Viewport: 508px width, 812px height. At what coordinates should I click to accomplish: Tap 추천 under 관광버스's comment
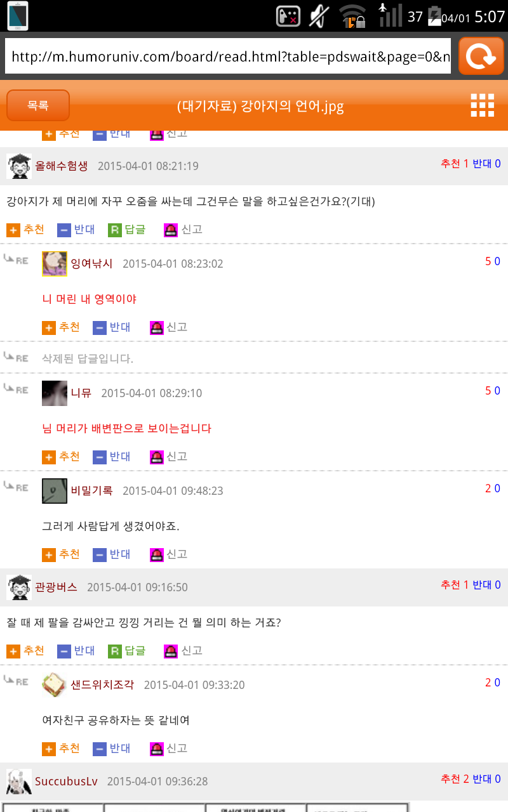pos(25,650)
